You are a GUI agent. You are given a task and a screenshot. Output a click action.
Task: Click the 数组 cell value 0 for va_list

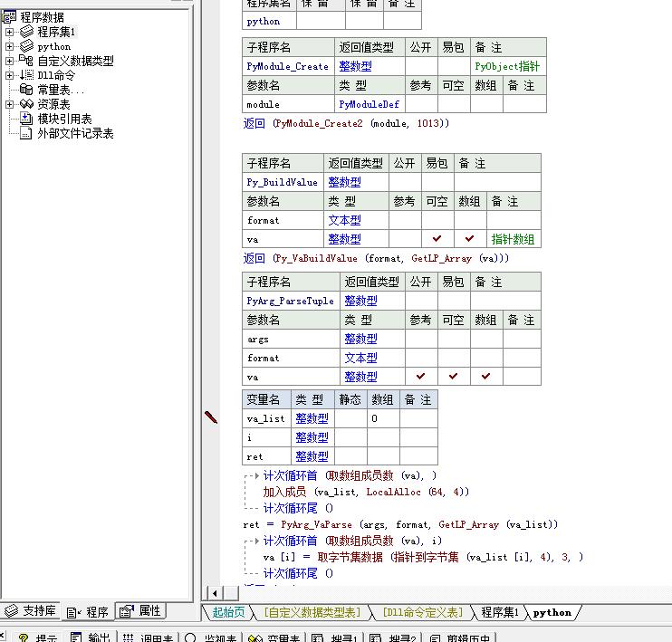coord(383,418)
